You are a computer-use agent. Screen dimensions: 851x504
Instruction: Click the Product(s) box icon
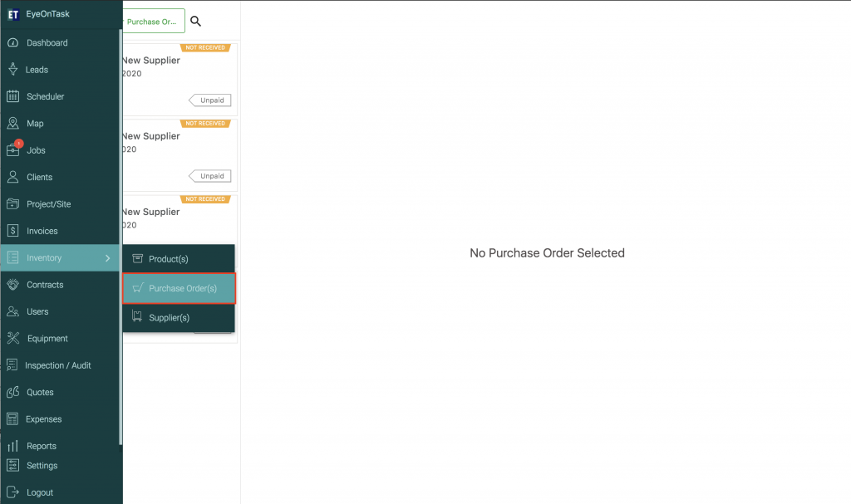pos(138,259)
